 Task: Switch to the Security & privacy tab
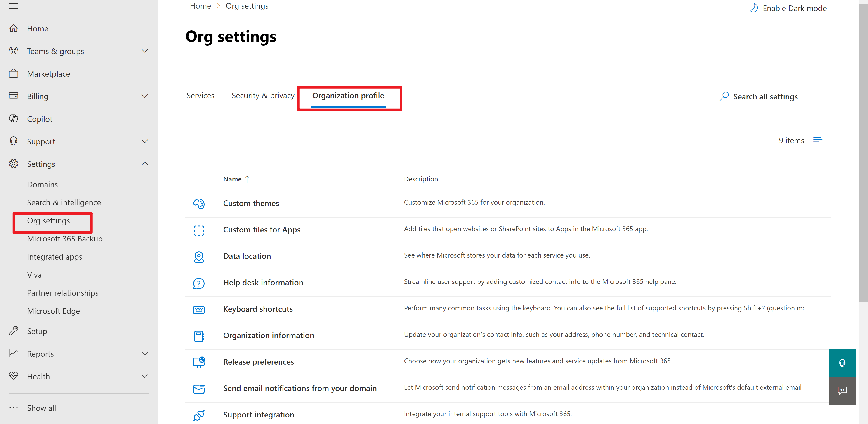pos(263,96)
